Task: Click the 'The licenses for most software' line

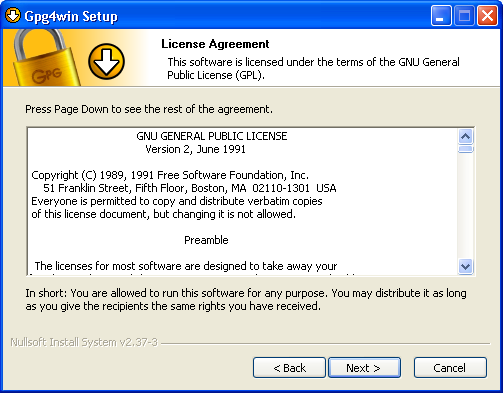Action: point(186,266)
